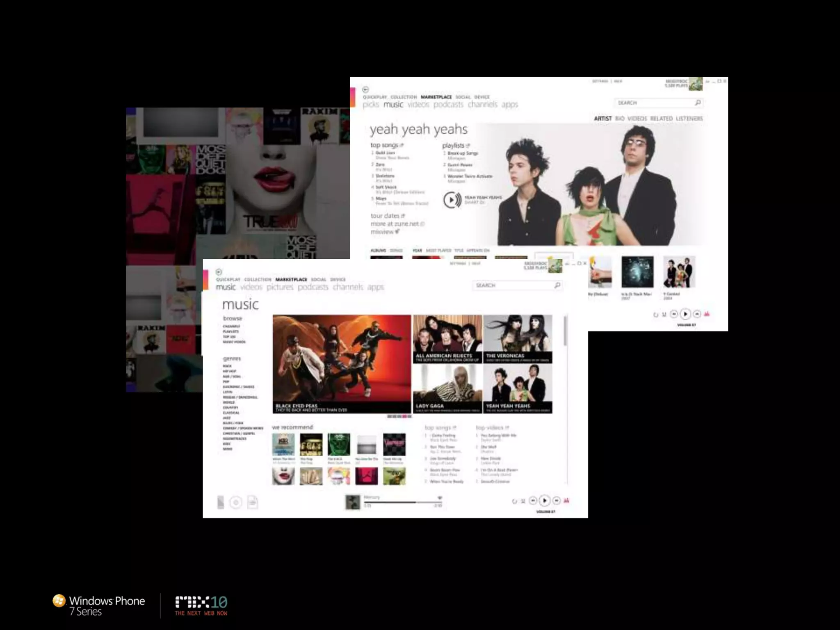Open the disc burn icon in the bottom bar

coord(236,502)
